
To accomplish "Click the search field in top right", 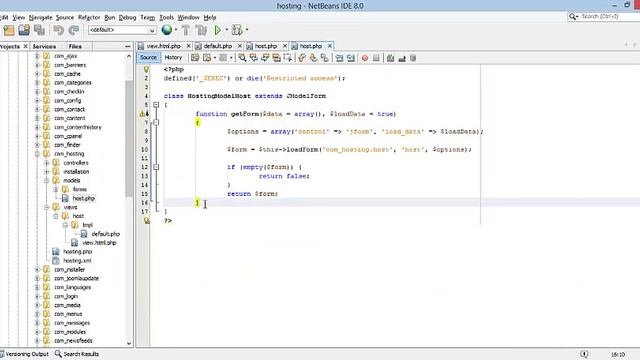I will 604,16.
